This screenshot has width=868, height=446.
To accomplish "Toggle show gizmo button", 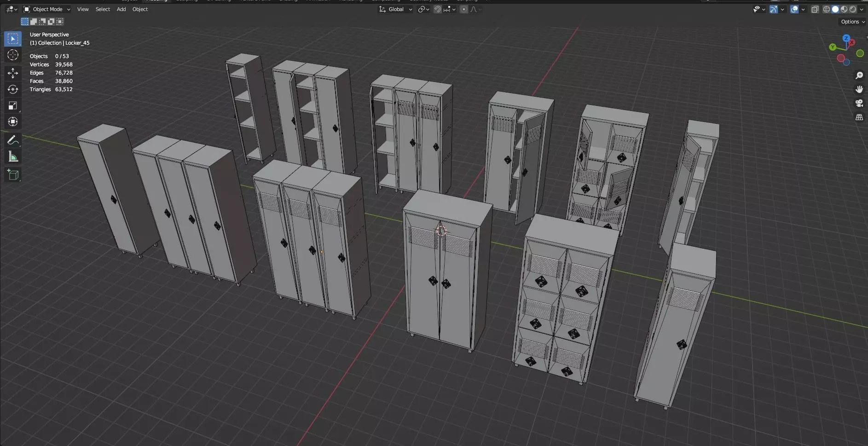I will (x=774, y=9).
